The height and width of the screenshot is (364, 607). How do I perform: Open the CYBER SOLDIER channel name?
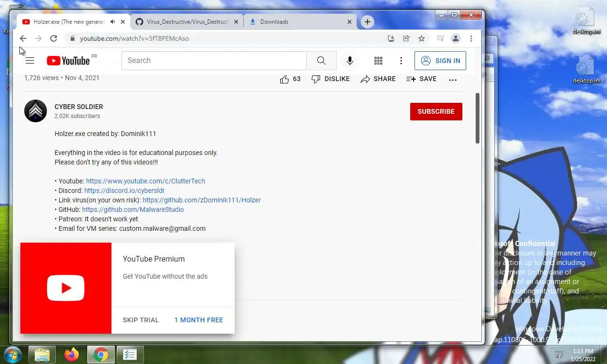[79, 107]
